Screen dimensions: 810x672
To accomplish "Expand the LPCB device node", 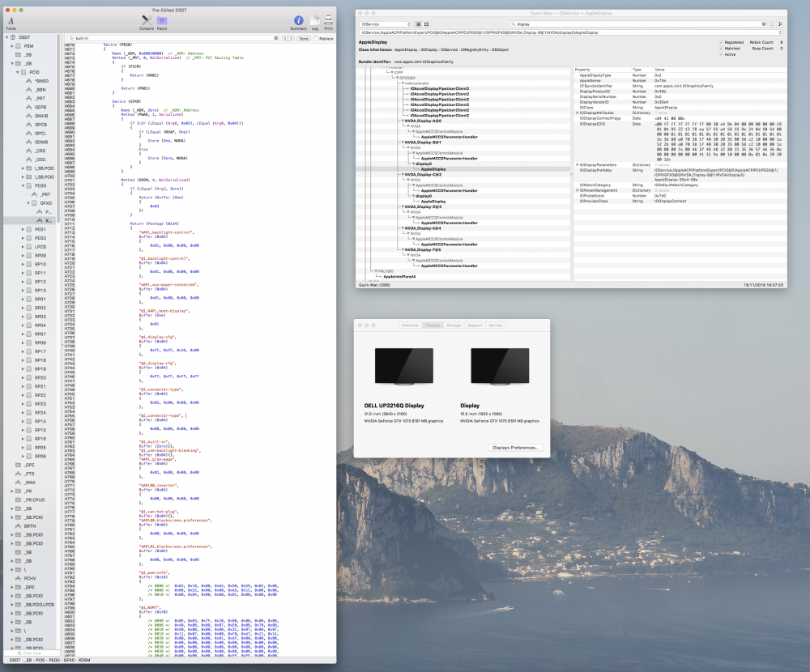I will click(x=23, y=247).
